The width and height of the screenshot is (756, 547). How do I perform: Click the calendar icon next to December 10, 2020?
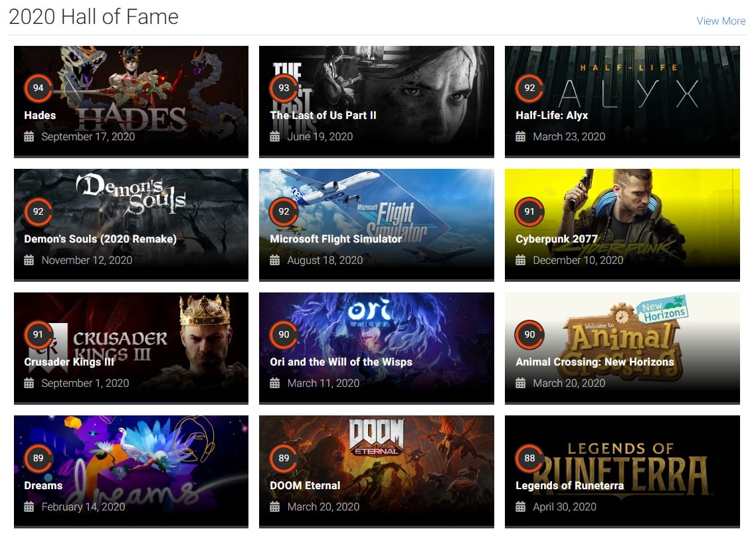(x=520, y=261)
